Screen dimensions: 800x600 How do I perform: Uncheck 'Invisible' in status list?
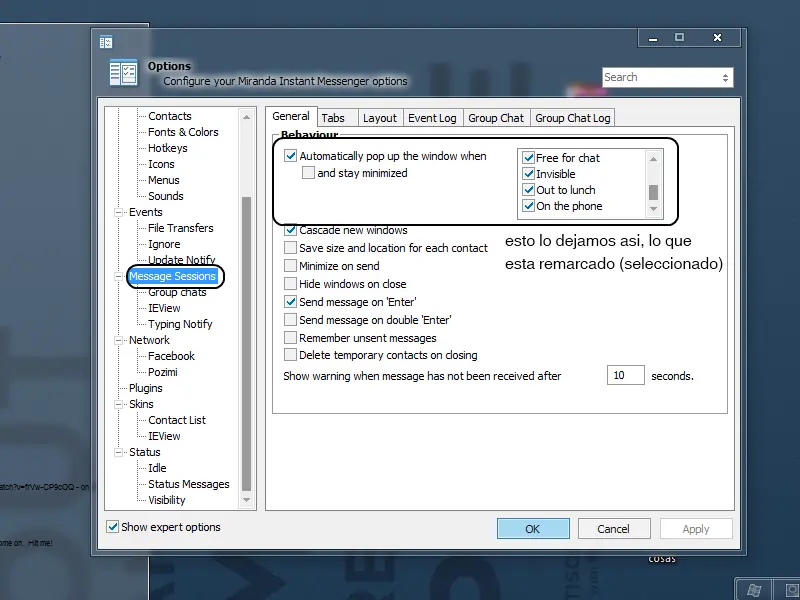529,174
